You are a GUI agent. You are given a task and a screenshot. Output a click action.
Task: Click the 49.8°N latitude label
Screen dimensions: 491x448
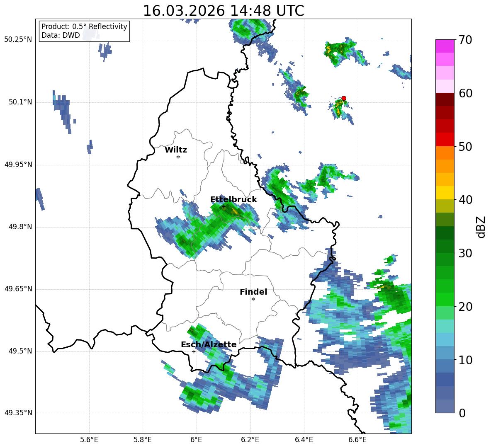(20, 227)
